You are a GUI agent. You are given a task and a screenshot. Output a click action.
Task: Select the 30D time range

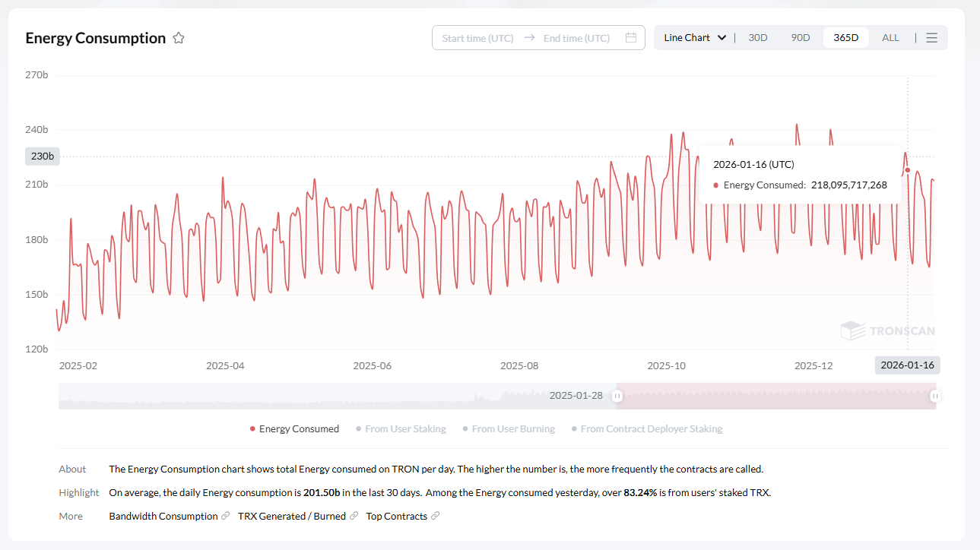(x=758, y=38)
